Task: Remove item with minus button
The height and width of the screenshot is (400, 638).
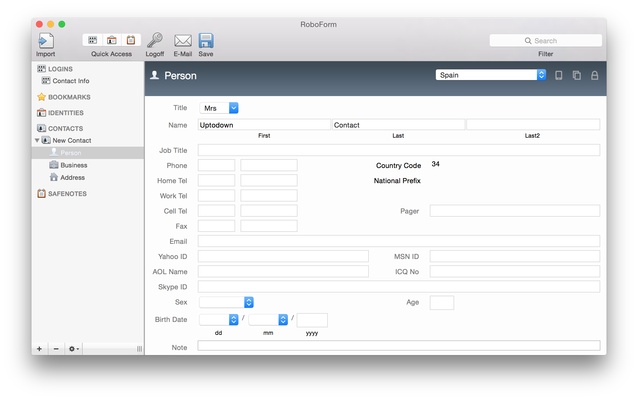Action: coord(56,349)
